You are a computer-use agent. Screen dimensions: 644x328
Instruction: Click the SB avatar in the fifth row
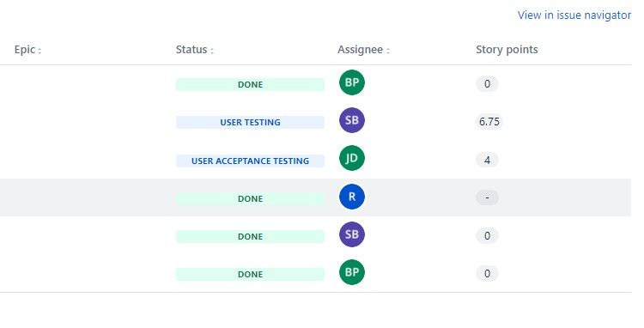[x=352, y=234]
